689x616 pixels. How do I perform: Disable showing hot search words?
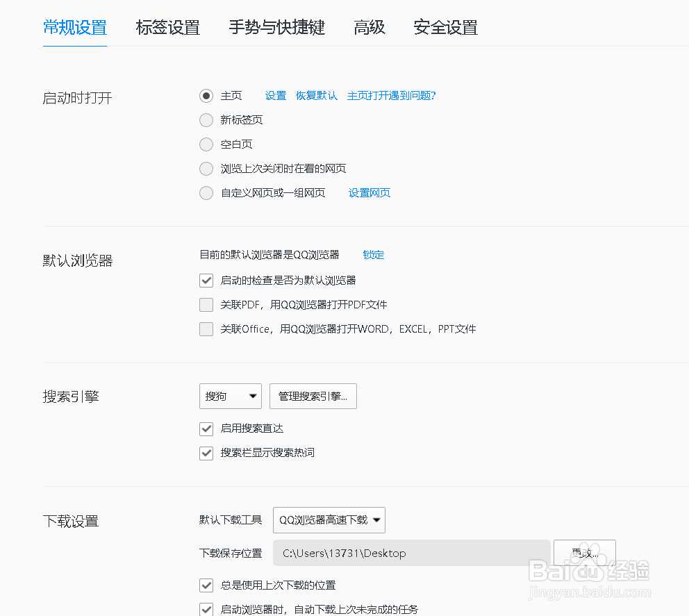[x=206, y=453]
